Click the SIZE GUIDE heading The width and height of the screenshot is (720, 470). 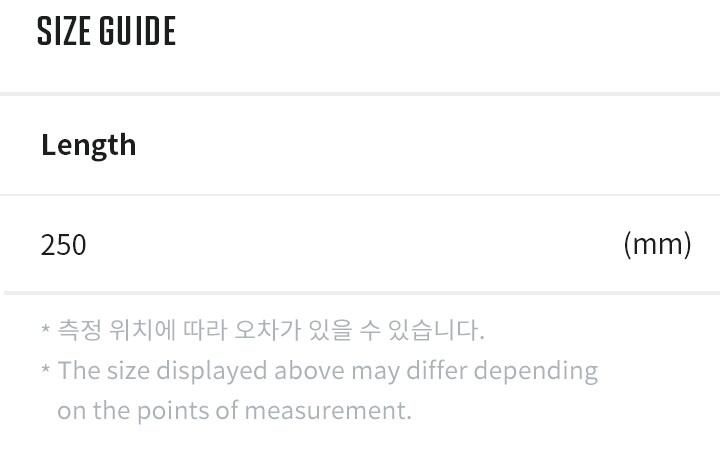(x=106, y=31)
